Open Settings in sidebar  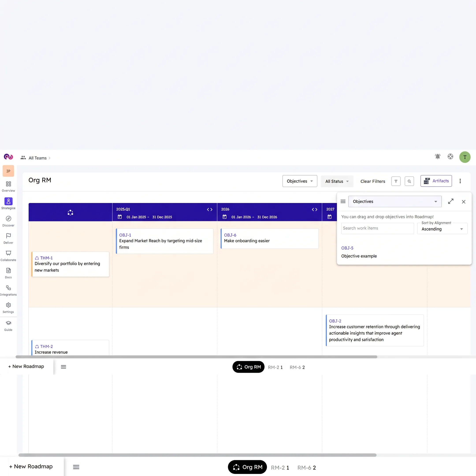point(8,308)
